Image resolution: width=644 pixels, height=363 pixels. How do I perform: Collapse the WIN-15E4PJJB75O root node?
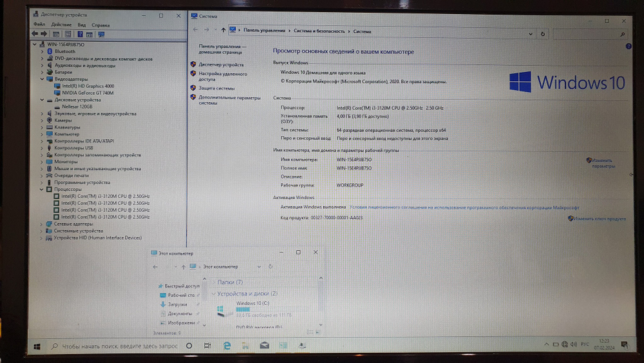tap(35, 44)
